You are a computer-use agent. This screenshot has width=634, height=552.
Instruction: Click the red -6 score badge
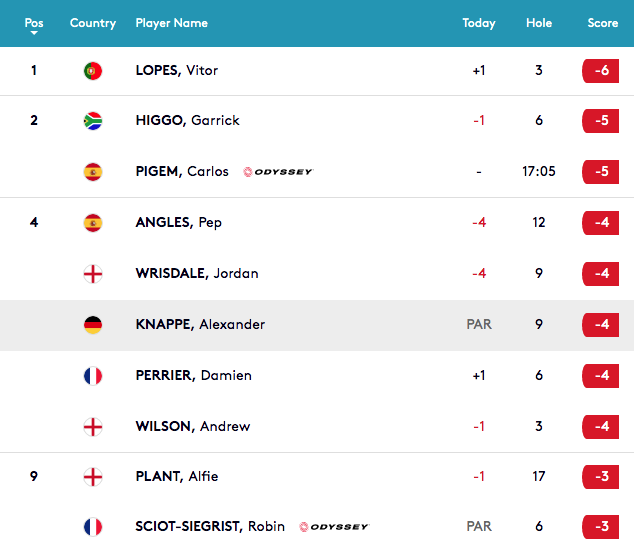600,71
